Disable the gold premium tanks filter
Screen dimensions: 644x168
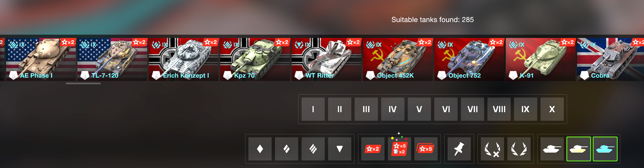point(578,149)
